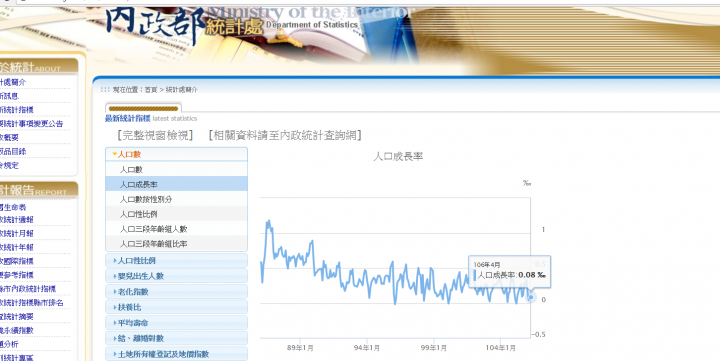This screenshot has height=361, width=720.
Task: Open the 品目錄 sidebar link
Action: 13,151
